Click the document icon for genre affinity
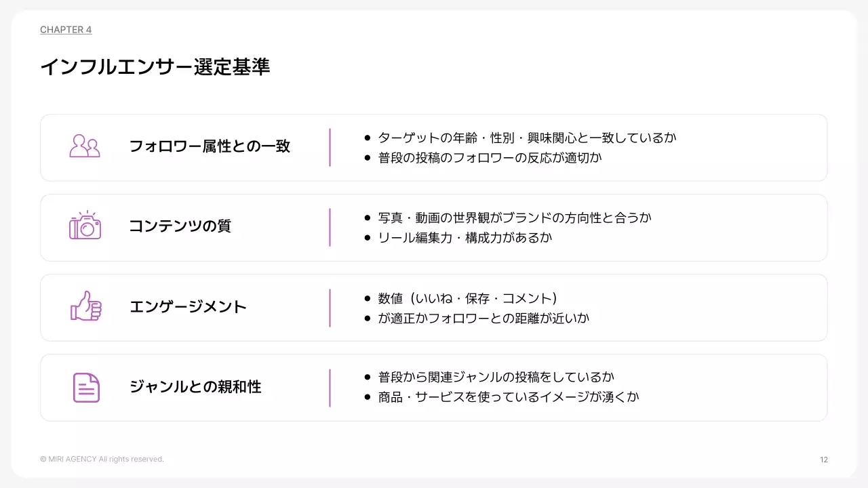 (86, 387)
